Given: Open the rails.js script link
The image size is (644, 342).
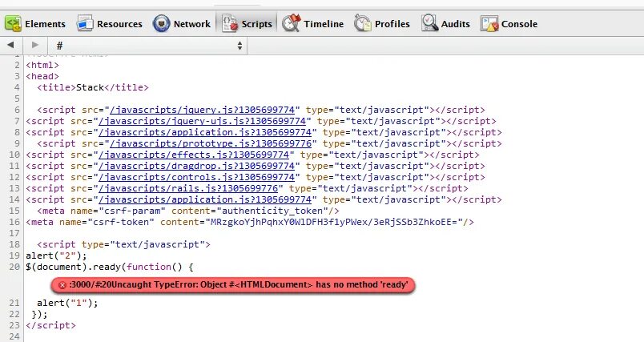Looking at the screenshot, I should [188, 188].
